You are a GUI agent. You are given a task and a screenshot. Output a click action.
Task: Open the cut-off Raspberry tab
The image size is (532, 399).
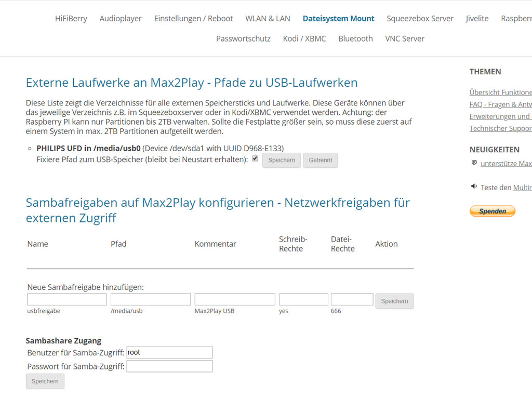coord(516,18)
